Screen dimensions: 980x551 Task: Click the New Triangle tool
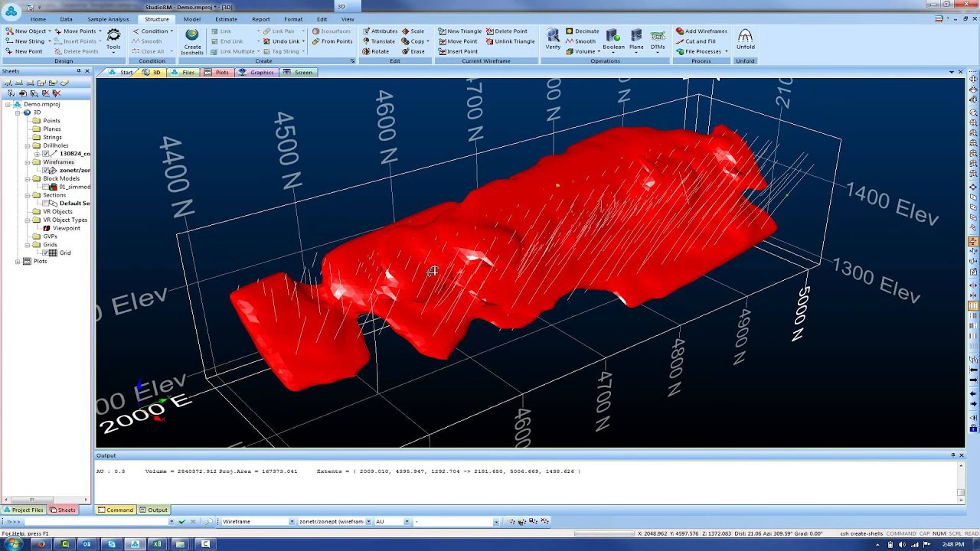point(459,31)
